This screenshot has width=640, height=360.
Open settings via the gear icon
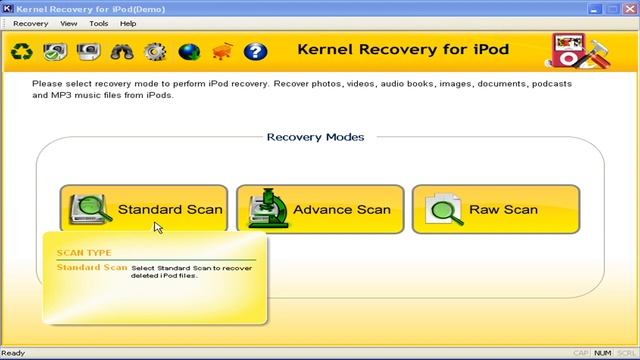coord(155,52)
